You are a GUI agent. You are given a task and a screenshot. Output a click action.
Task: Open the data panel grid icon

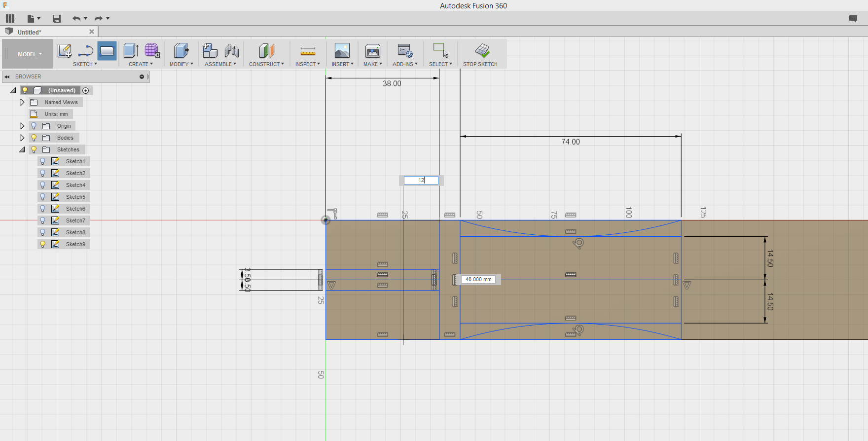(x=10, y=19)
